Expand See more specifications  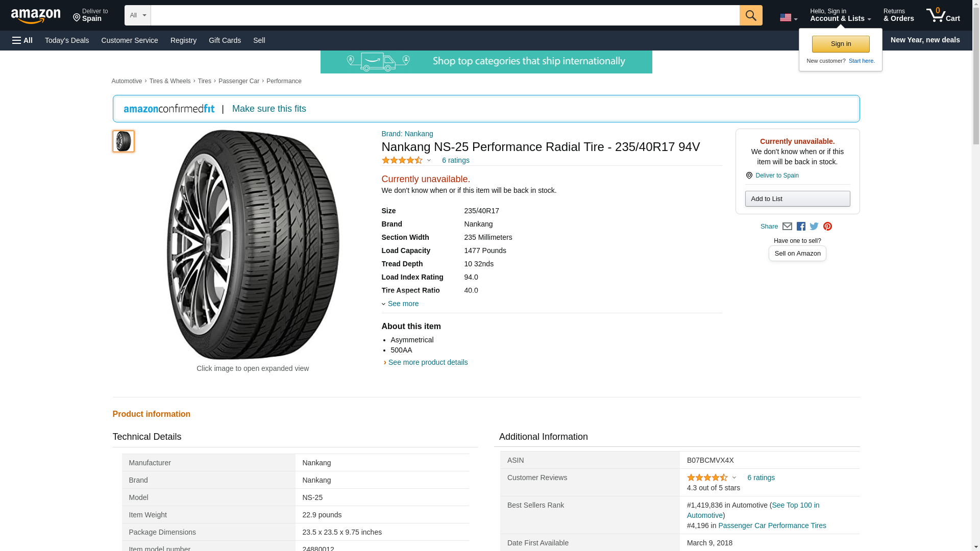coord(402,304)
